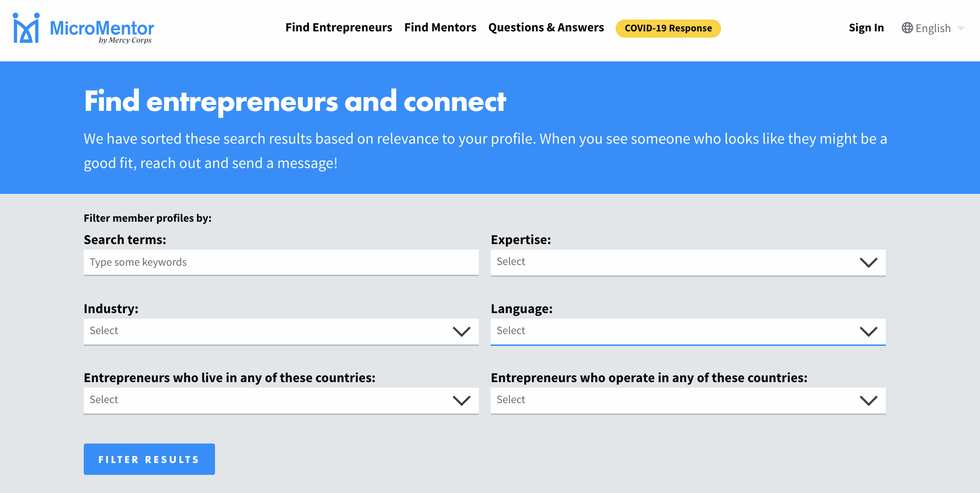This screenshot has height=493, width=980.
Task: Click the Expertise dropdown chevron
Action: 869,262
